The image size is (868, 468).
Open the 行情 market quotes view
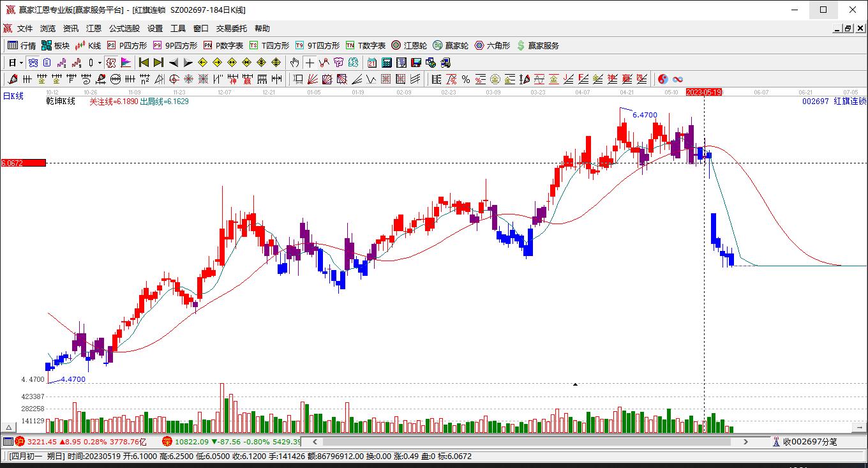point(22,45)
